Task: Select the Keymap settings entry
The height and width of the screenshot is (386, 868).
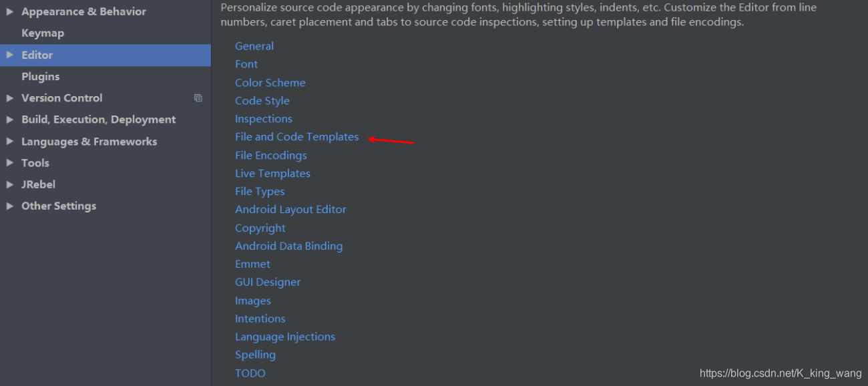Action: click(43, 33)
